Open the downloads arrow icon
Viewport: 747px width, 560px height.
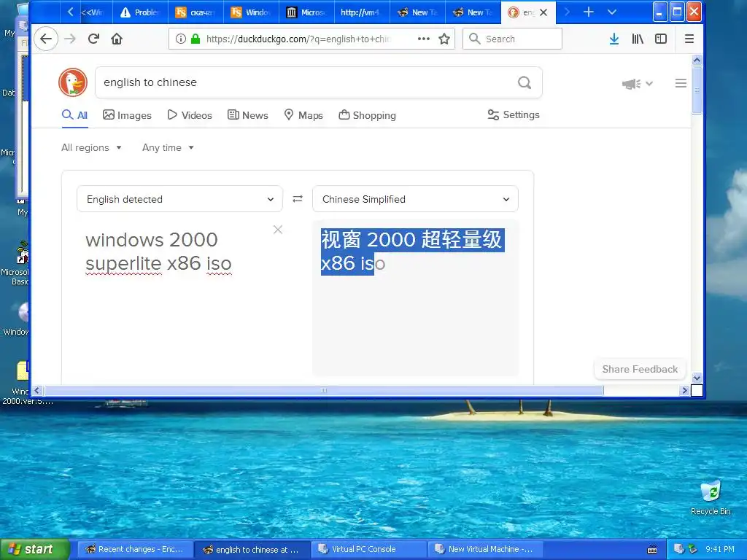click(x=614, y=39)
